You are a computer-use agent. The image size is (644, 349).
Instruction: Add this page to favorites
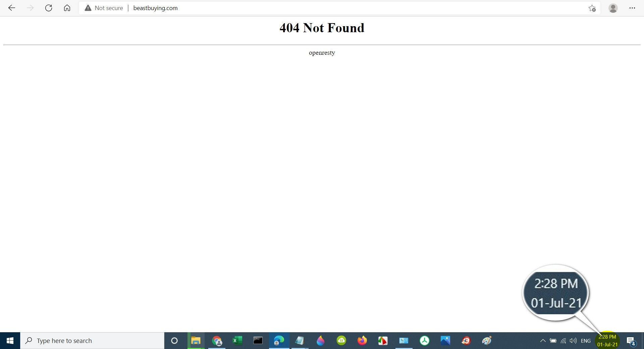592,8
